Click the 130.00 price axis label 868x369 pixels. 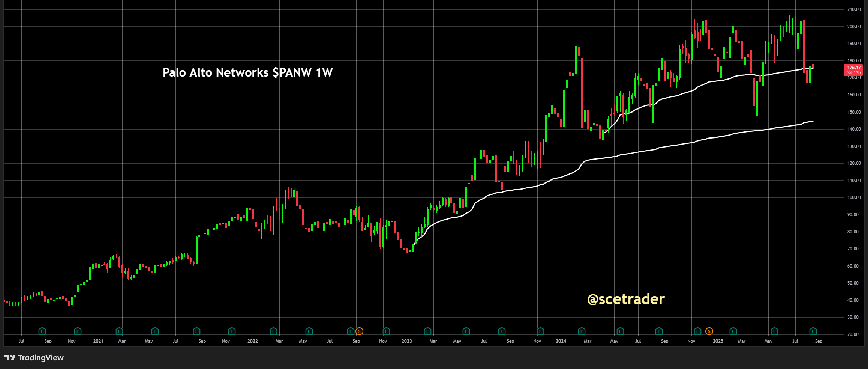[x=854, y=146]
